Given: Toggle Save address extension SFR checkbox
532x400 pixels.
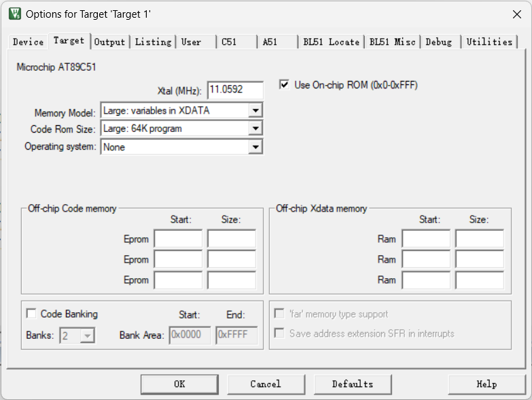Looking at the screenshot, I should point(279,333).
